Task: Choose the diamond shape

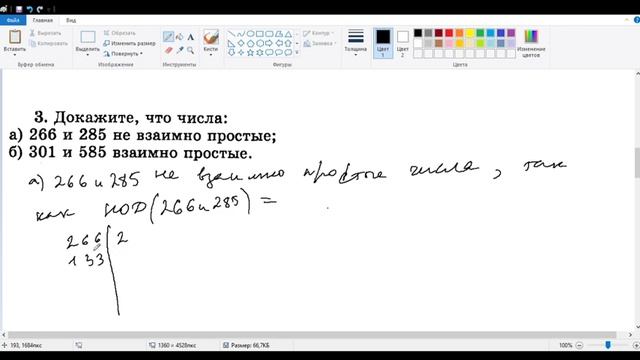Action: 241,43
